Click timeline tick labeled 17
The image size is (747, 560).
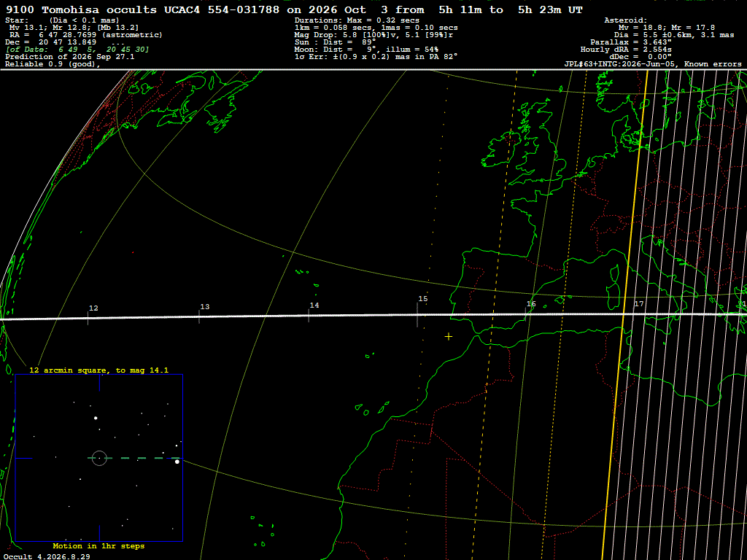[x=639, y=304]
